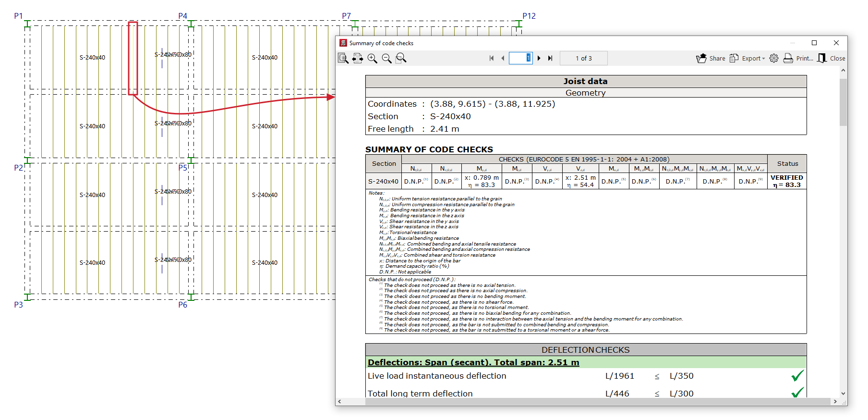Select the zoom window area tool

[x=401, y=58]
